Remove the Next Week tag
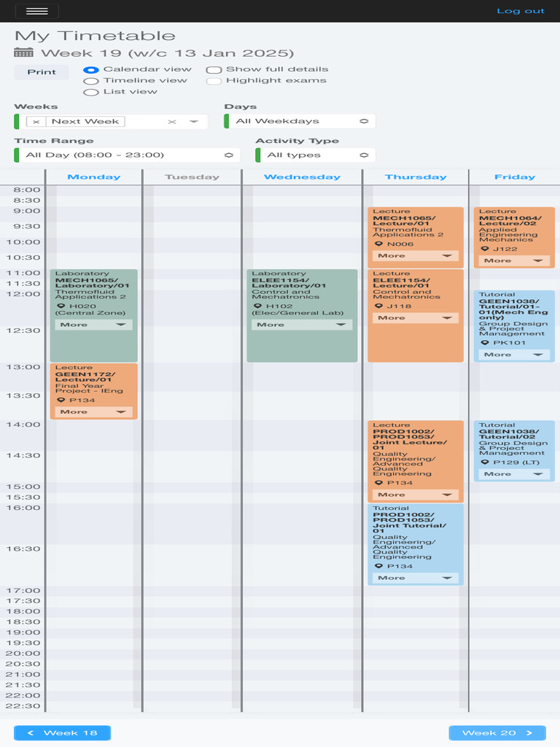 (36, 122)
